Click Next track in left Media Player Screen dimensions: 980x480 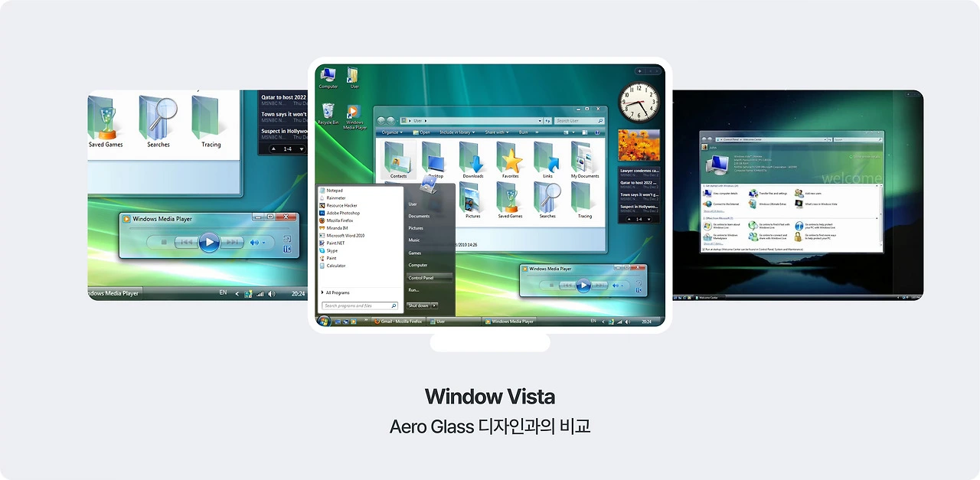[x=232, y=242]
